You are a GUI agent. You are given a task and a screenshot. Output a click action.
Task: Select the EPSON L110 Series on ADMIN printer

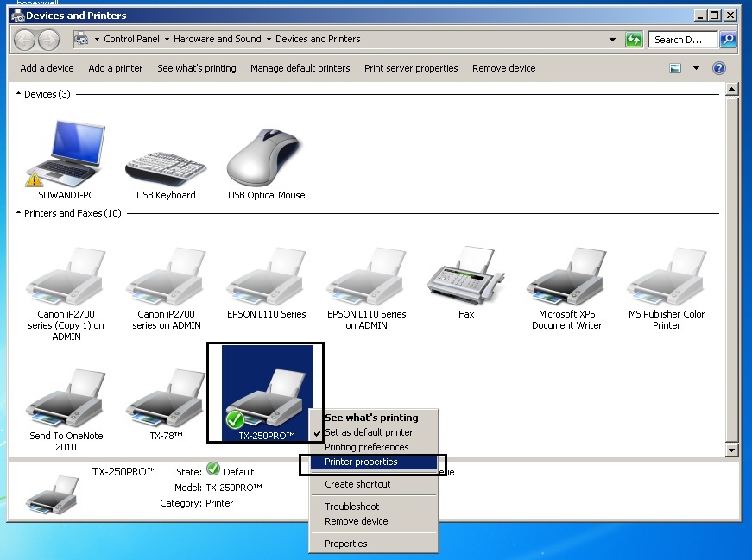pyautogui.click(x=366, y=276)
